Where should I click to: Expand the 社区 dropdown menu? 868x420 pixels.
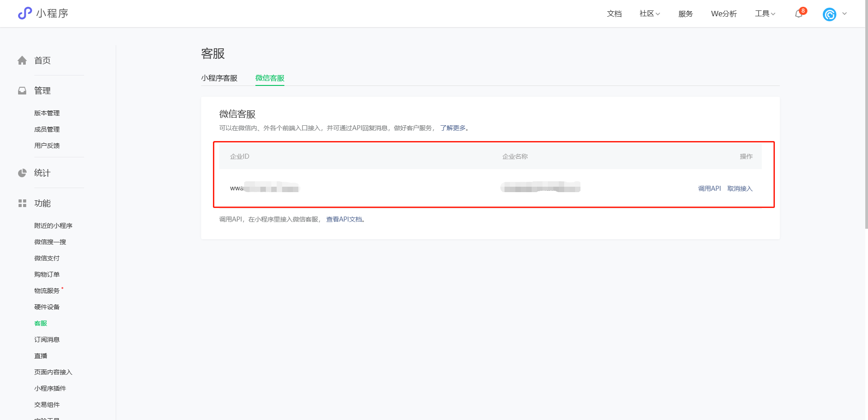[x=650, y=14]
